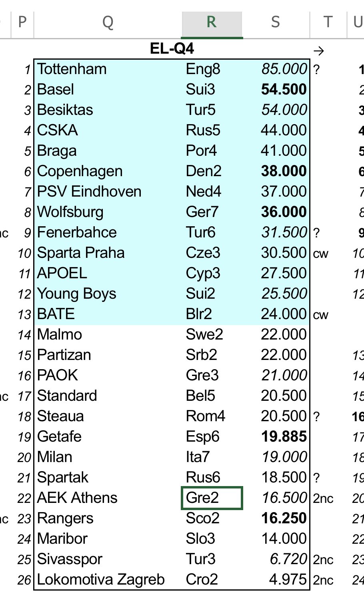The width and height of the screenshot is (364, 613).
Task: Select column P header
Action: pos(23,23)
